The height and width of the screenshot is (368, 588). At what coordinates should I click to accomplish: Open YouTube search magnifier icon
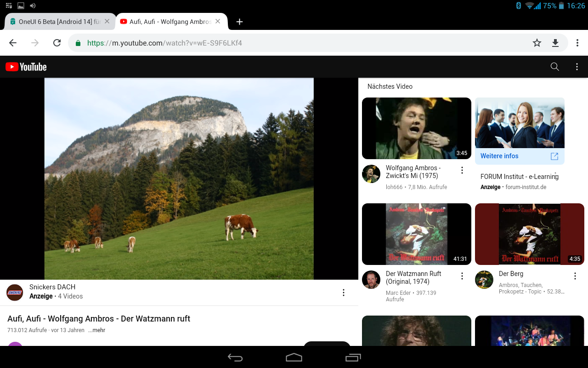554,67
